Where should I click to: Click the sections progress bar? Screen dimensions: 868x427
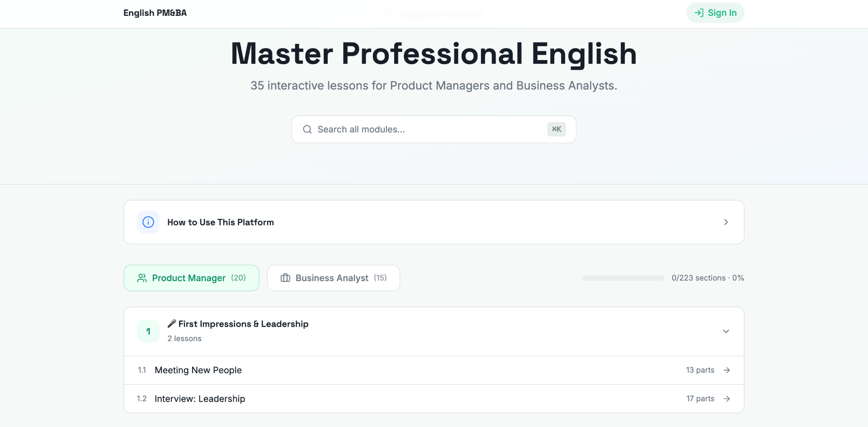[x=623, y=278]
